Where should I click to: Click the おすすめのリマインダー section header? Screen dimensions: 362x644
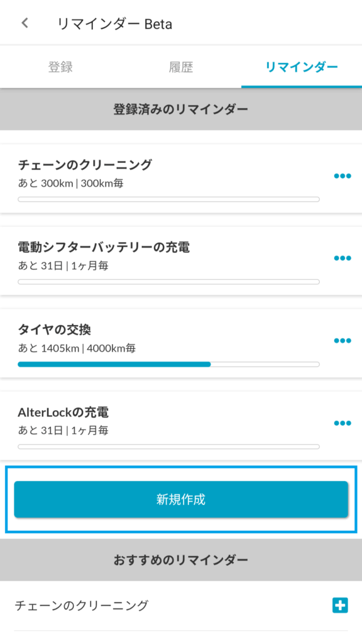point(181,560)
